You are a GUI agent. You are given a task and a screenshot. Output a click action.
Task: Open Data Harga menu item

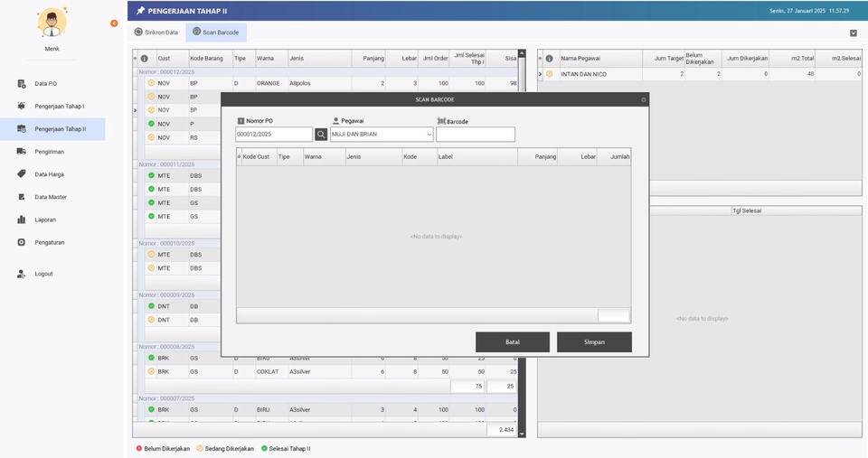click(49, 174)
